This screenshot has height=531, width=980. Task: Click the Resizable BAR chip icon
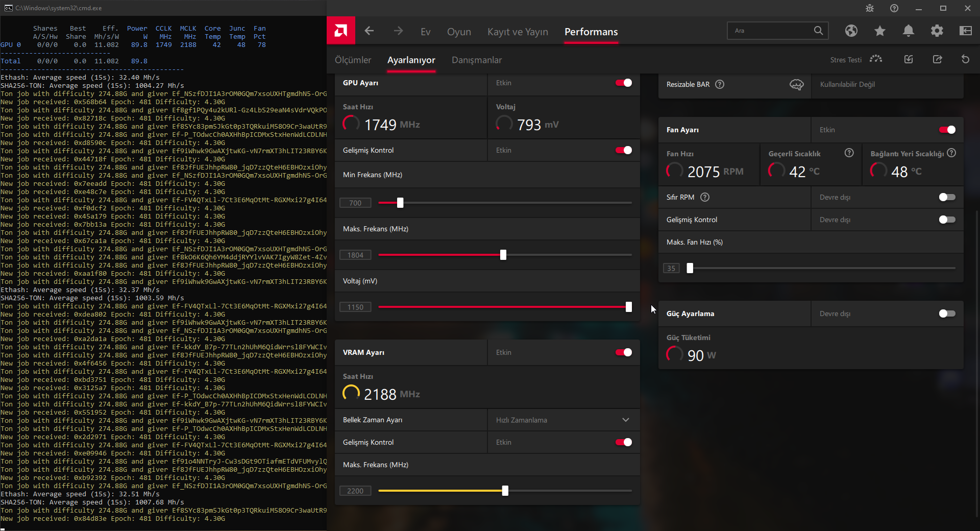click(796, 84)
